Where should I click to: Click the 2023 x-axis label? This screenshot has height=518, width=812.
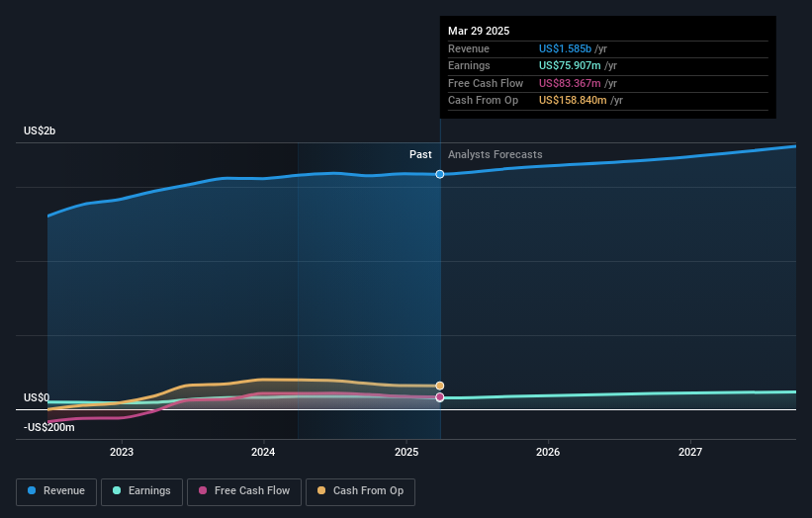coord(122,453)
